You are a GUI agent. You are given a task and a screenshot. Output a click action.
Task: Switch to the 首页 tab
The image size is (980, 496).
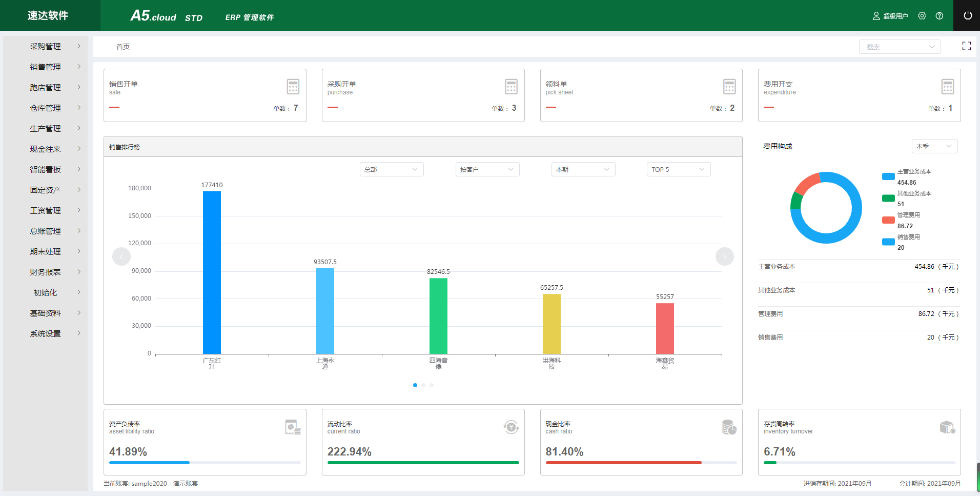pyautogui.click(x=123, y=47)
